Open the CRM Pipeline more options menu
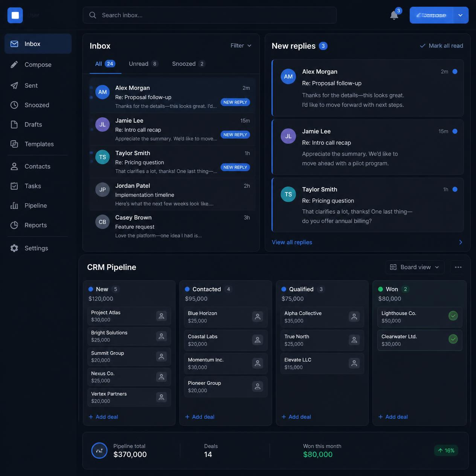Viewport: 476px width, 476px height. (458, 267)
